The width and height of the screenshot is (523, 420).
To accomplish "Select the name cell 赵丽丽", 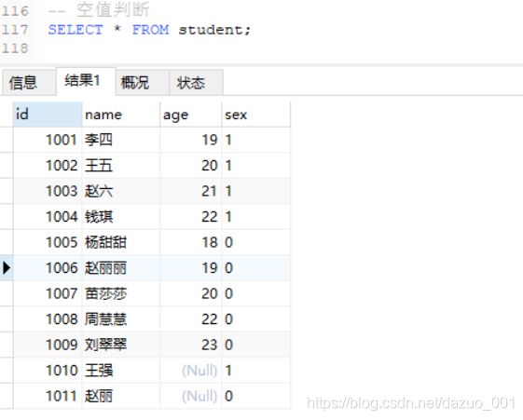I will point(121,268).
